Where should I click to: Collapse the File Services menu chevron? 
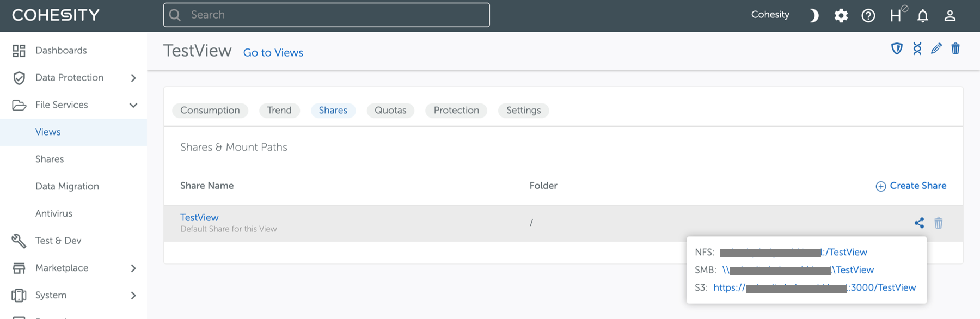click(133, 105)
